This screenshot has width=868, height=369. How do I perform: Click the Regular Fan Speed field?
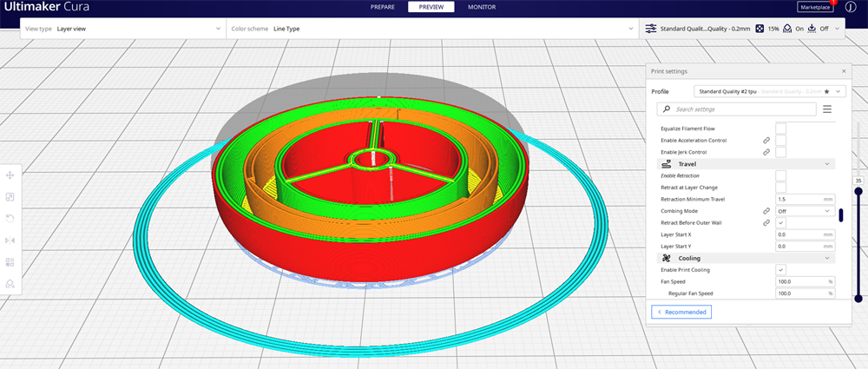click(x=806, y=293)
